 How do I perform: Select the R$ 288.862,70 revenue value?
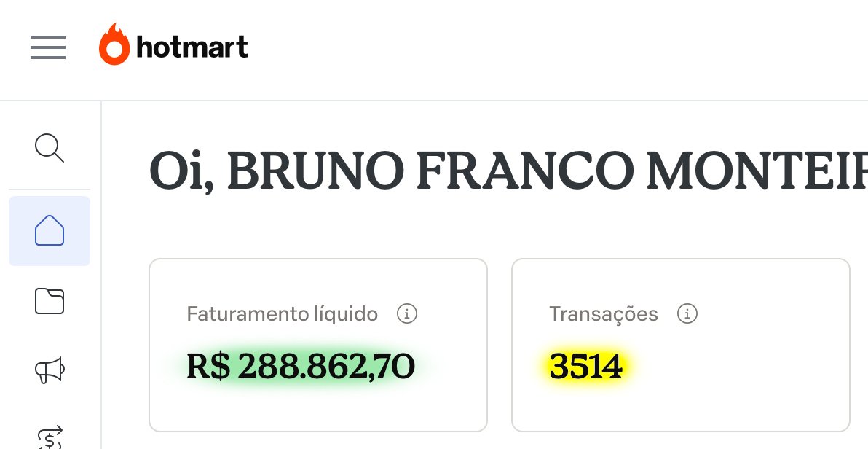tap(301, 367)
